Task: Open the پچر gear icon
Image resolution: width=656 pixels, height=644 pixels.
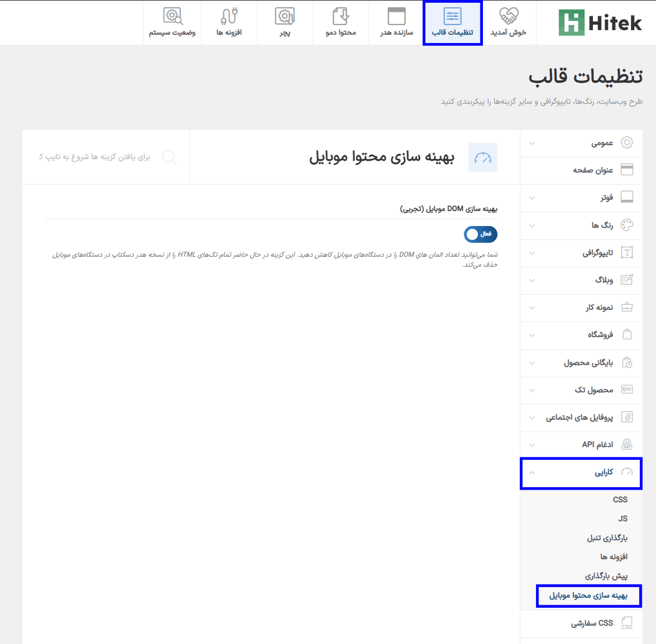Action: (x=285, y=16)
